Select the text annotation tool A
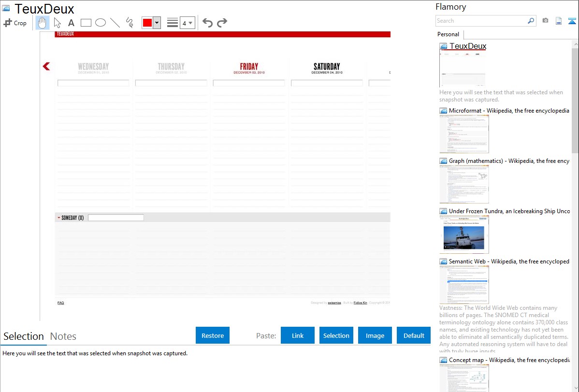The height and width of the screenshot is (392, 579). click(71, 23)
